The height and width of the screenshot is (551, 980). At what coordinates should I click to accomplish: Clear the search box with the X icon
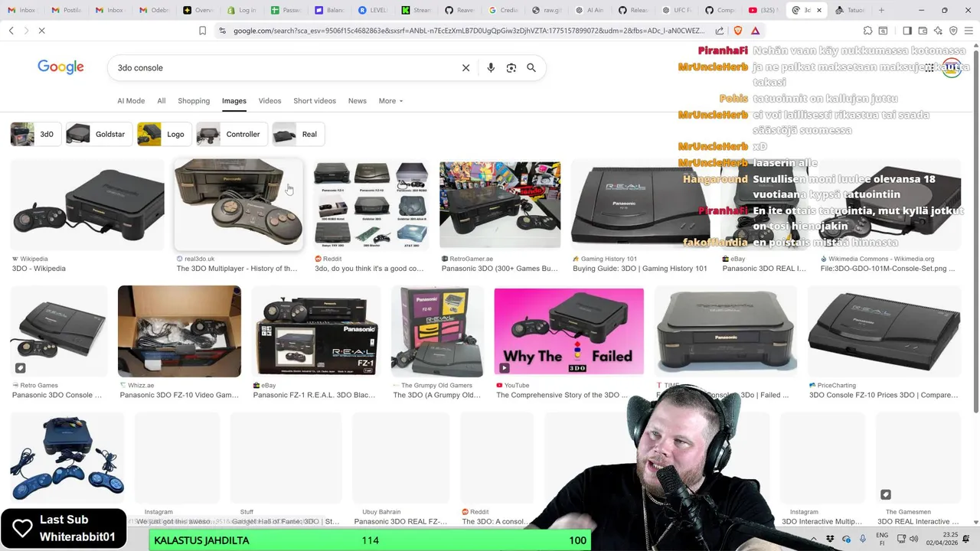click(465, 67)
